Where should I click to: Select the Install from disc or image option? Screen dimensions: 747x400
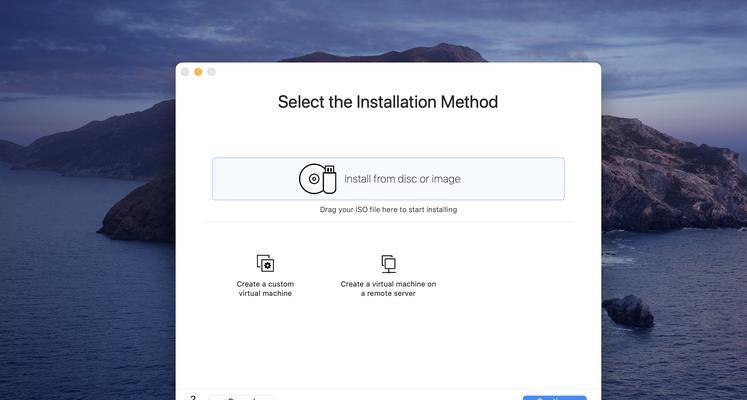[388, 179]
